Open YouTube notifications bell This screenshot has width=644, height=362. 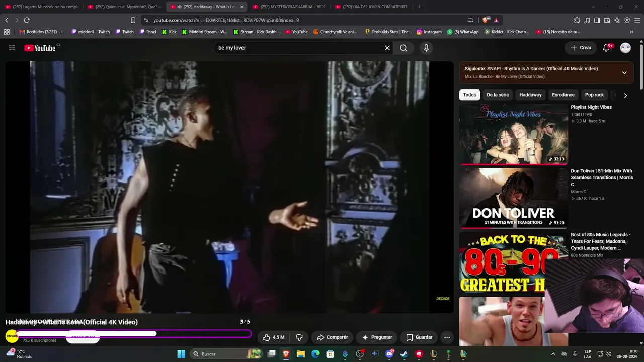tap(607, 48)
